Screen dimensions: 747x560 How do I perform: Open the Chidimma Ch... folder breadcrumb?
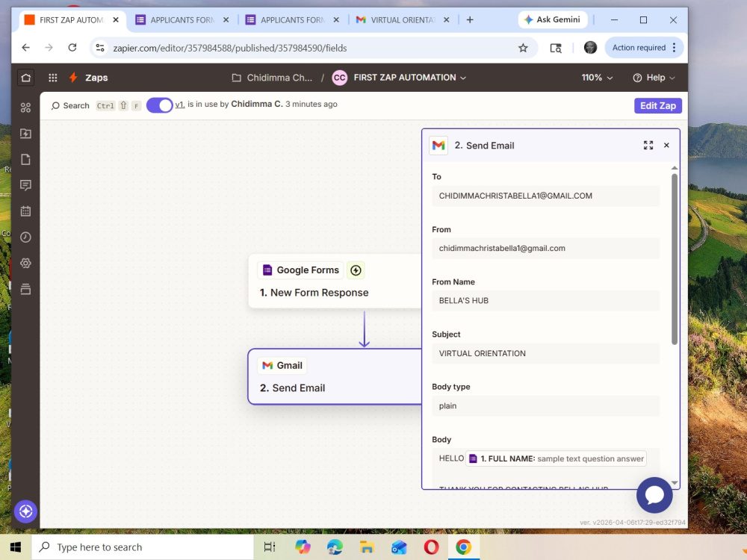coord(279,78)
